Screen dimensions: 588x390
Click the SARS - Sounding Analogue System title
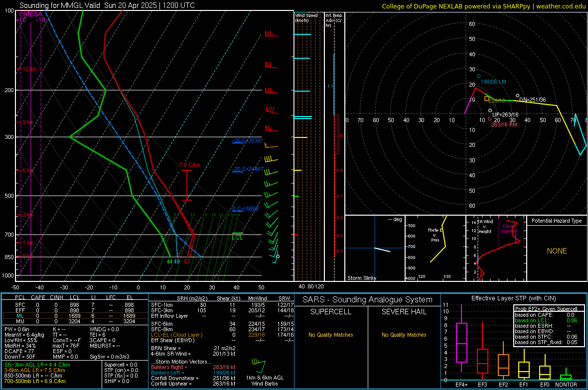coord(367,300)
